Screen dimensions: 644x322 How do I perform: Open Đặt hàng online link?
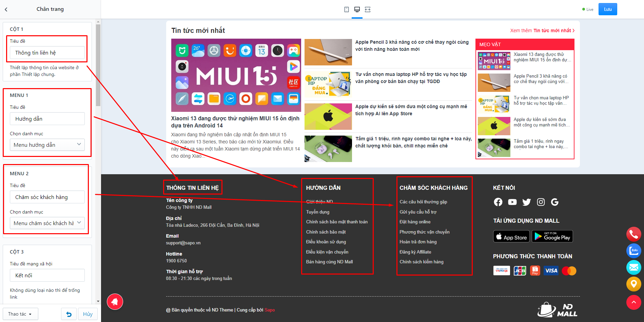pos(415,222)
